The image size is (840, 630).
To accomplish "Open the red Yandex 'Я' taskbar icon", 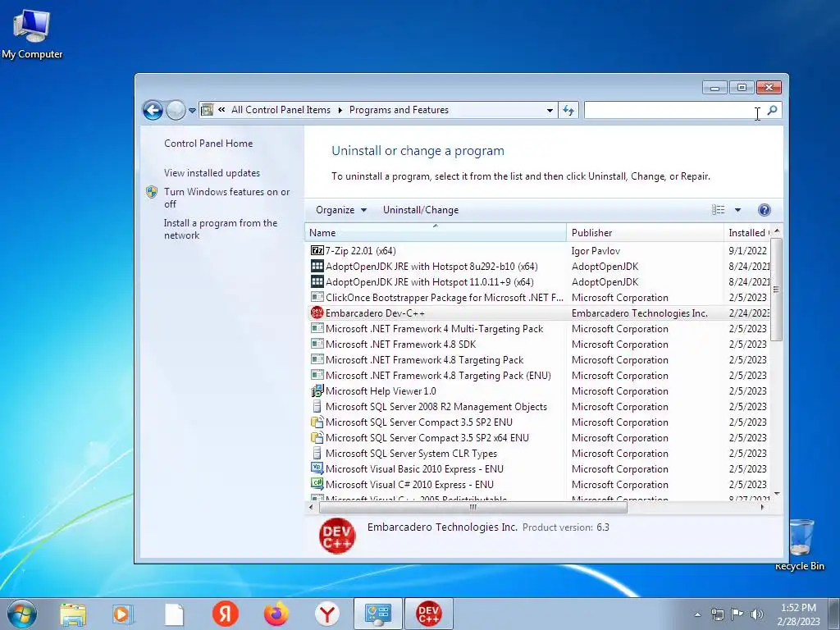I will point(225,614).
